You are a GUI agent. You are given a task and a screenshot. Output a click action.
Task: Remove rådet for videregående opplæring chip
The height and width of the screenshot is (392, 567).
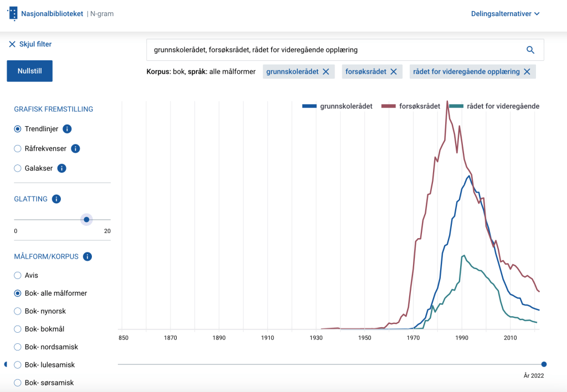527,71
